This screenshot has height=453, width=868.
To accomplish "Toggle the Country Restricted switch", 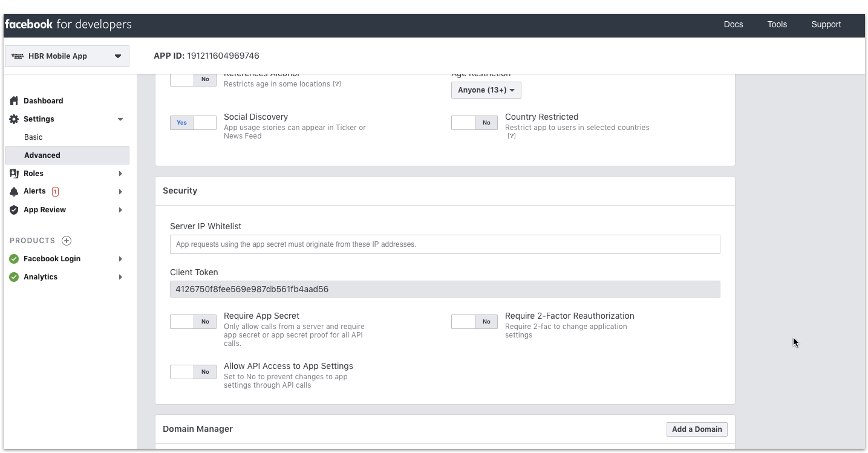I will pyautogui.click(x=474, y=123).
